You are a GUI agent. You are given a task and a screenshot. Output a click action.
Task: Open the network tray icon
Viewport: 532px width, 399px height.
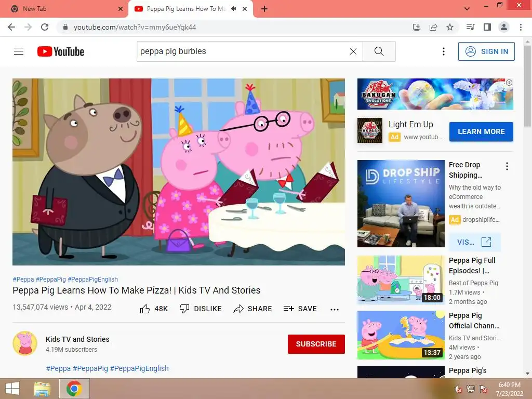point(471,389)
